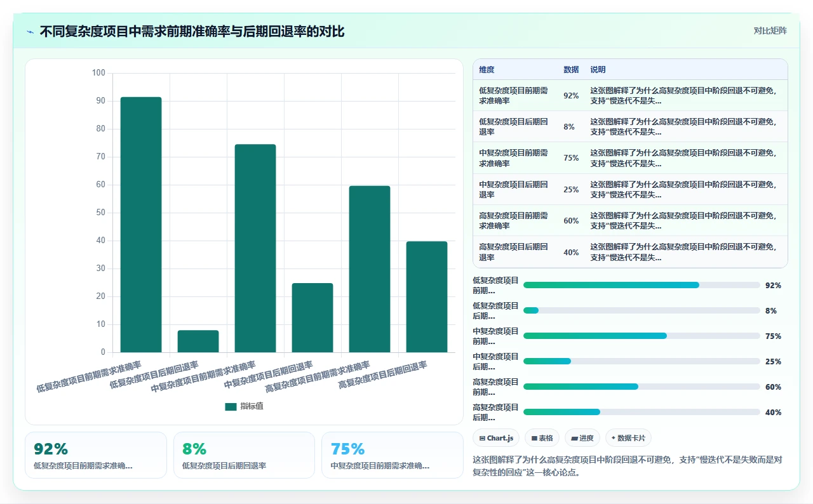Click the 40% progress bar
This screenshot has width=813, height=504.
tap(642, 412)
